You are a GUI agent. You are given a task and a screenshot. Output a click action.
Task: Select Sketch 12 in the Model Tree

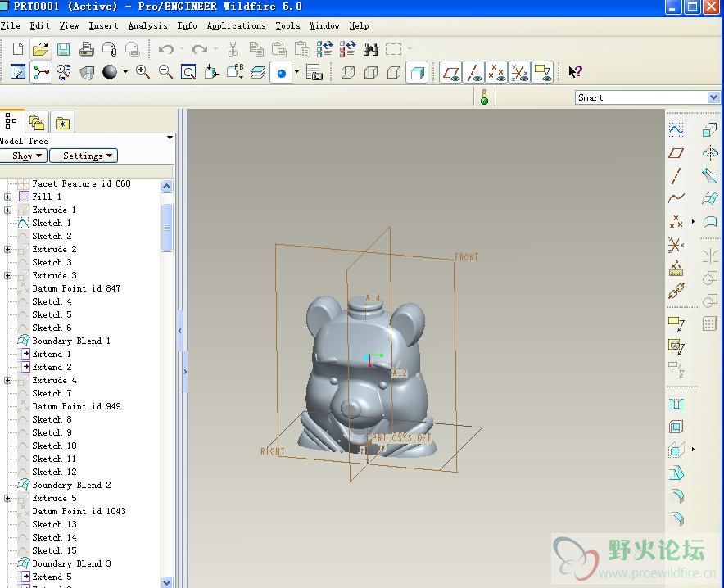(x=54, y=473)
